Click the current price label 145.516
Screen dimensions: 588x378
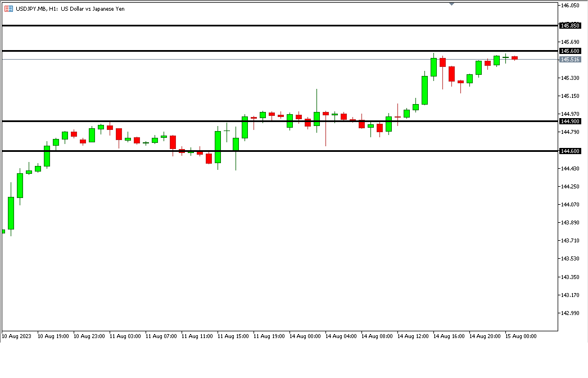point(570,59)
